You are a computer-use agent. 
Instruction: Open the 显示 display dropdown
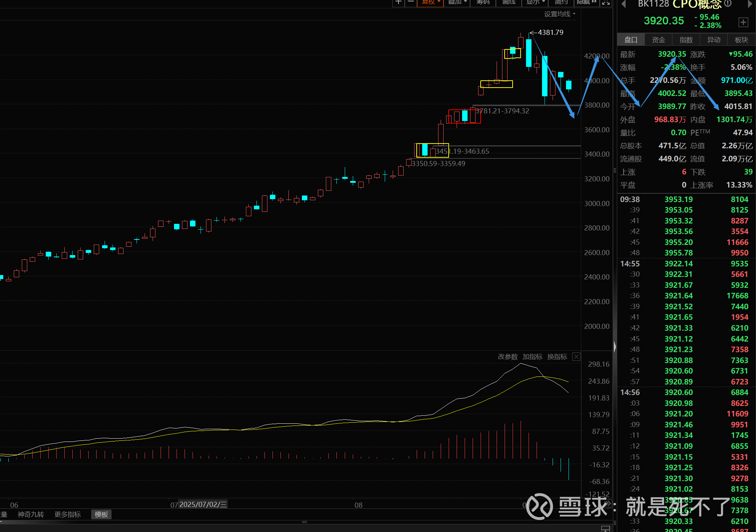(x=535, y=2)
